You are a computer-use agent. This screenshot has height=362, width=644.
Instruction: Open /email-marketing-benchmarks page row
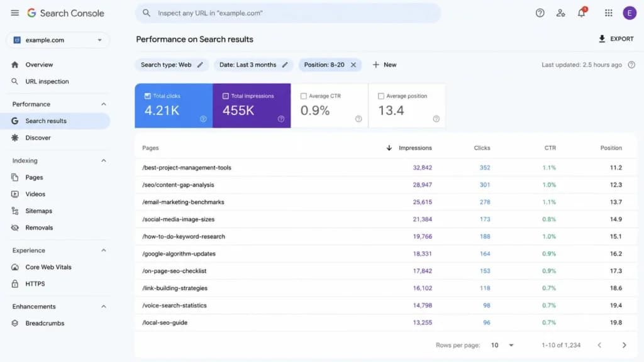coord(386,202)
